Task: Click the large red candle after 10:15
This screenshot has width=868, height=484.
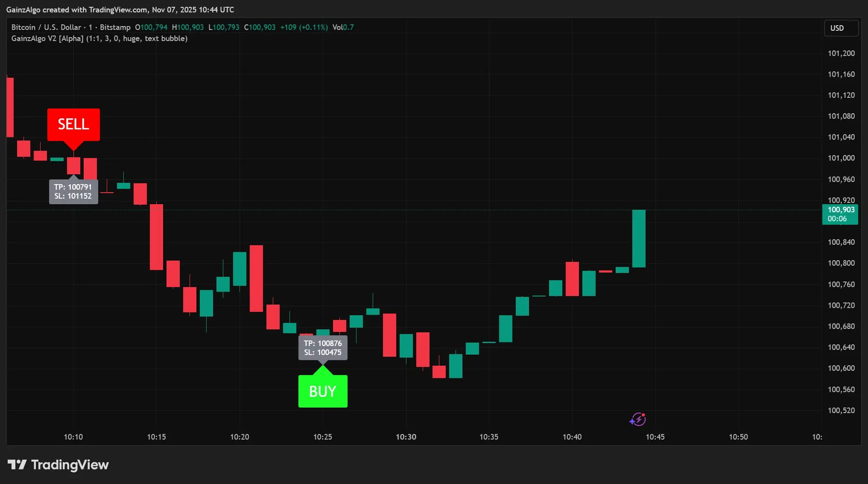Action: coord(156,237)
